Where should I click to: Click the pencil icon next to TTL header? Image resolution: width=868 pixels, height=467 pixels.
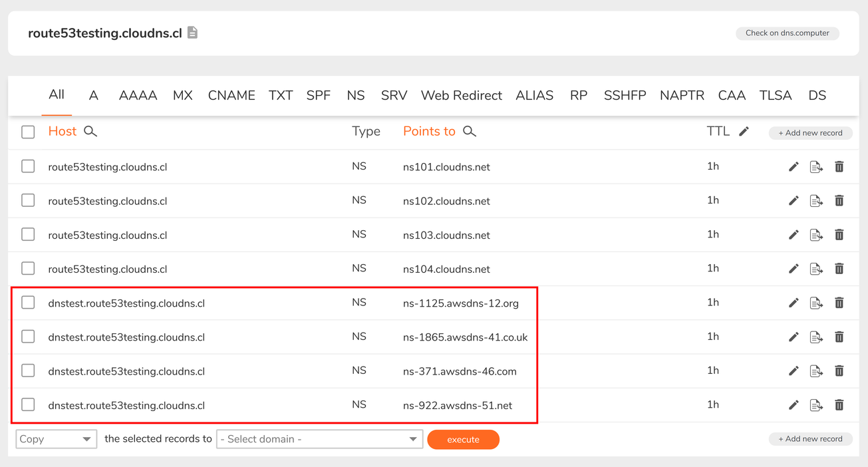pyautogui.click(x=744, y=130)
